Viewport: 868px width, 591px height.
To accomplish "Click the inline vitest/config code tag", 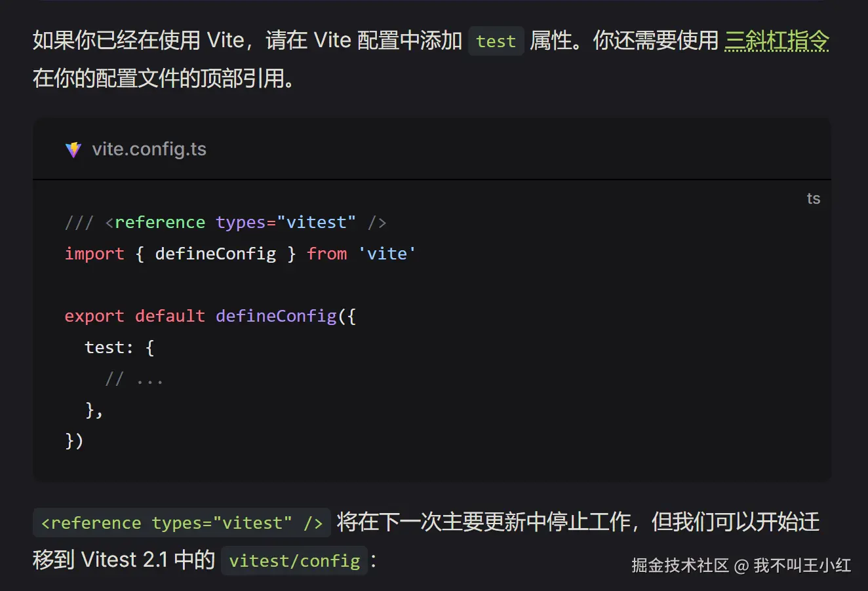I will pos(294,561).
